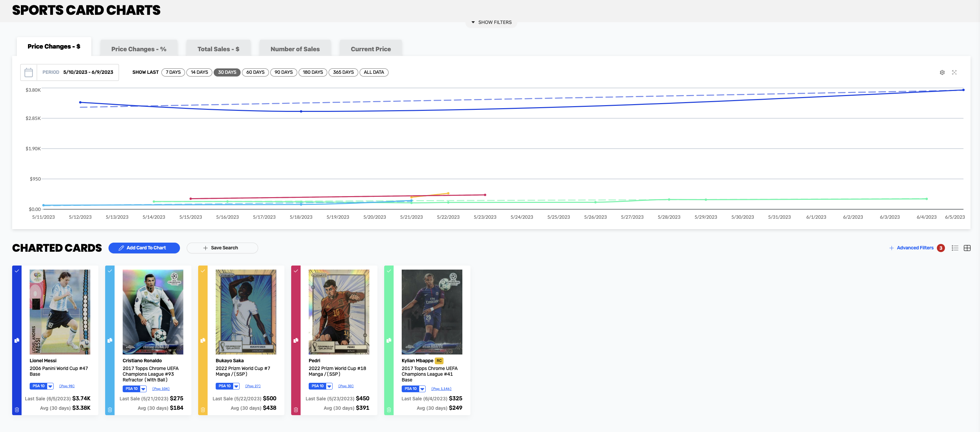Image resolution: width=980 pixels, height=432 pixels.
Task: Copy the Lionel Messi card
Action: point(17,340)
